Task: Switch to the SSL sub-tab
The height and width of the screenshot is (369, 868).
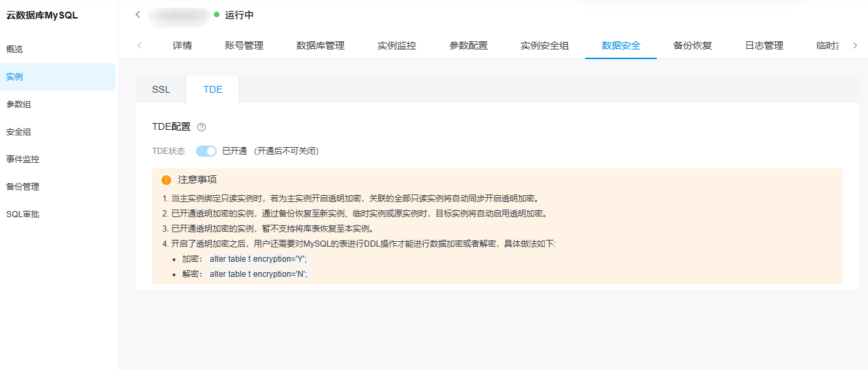Action: 161,89
